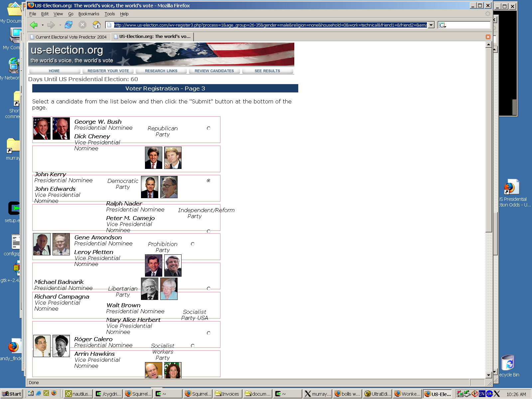The image size is (532, 399).
Task: Open the File menu
Action: [x=33, y=14]
